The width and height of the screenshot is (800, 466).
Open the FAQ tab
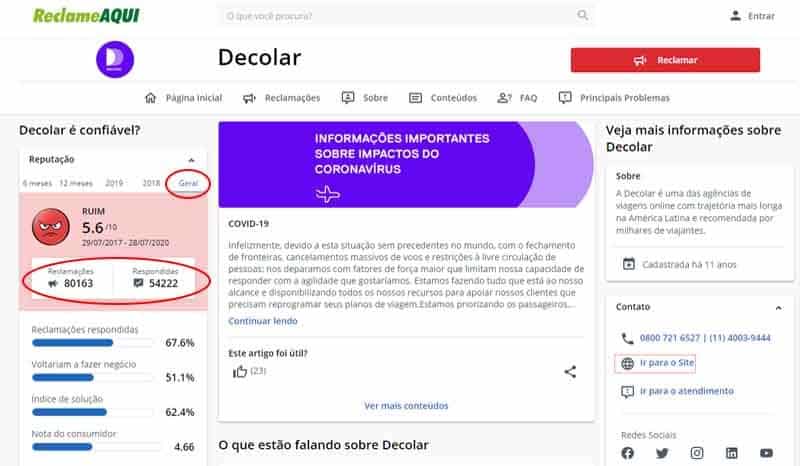(x=529, y=98)
